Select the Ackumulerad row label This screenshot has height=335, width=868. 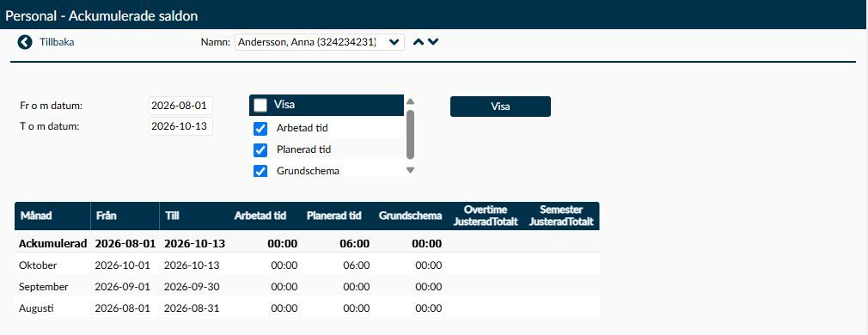(x=52, y=244)
